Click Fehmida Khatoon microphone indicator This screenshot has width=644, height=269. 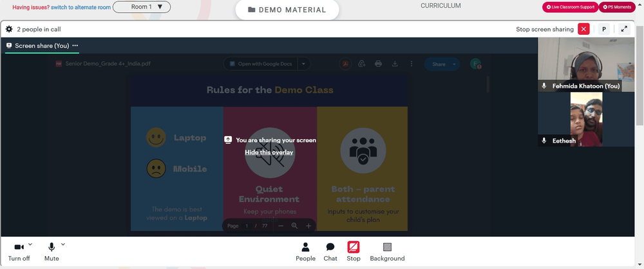pyautogui.click(x=544, y=86)
